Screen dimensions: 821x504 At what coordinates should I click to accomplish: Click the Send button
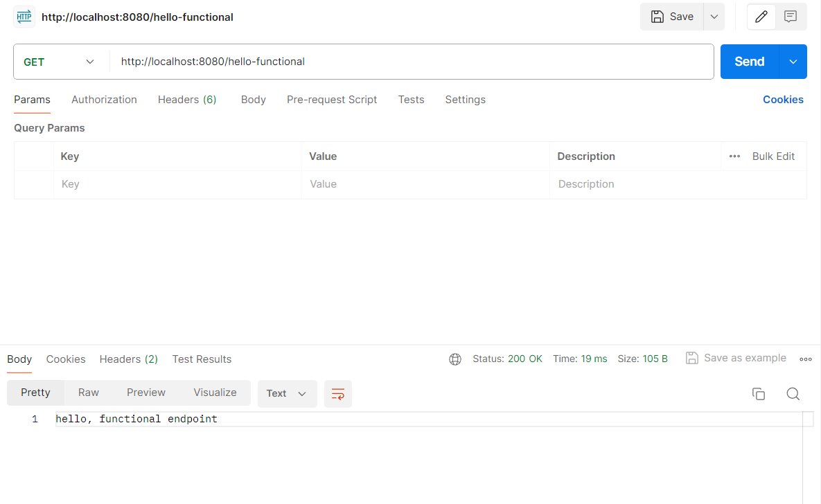pyautogui.click(x=749, y=62)
